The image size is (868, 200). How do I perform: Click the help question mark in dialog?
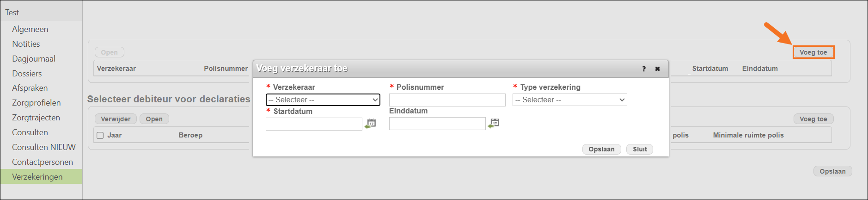tap(644, 69)
